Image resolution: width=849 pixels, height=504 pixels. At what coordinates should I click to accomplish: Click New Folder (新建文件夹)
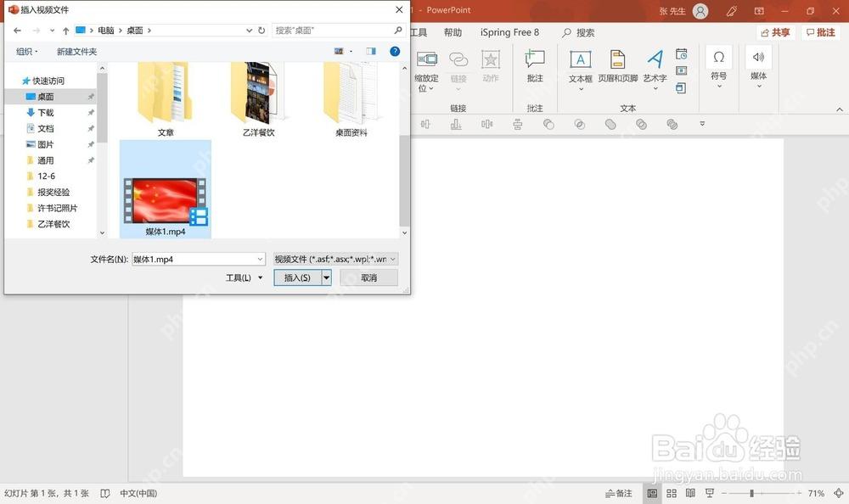[77, 52]
